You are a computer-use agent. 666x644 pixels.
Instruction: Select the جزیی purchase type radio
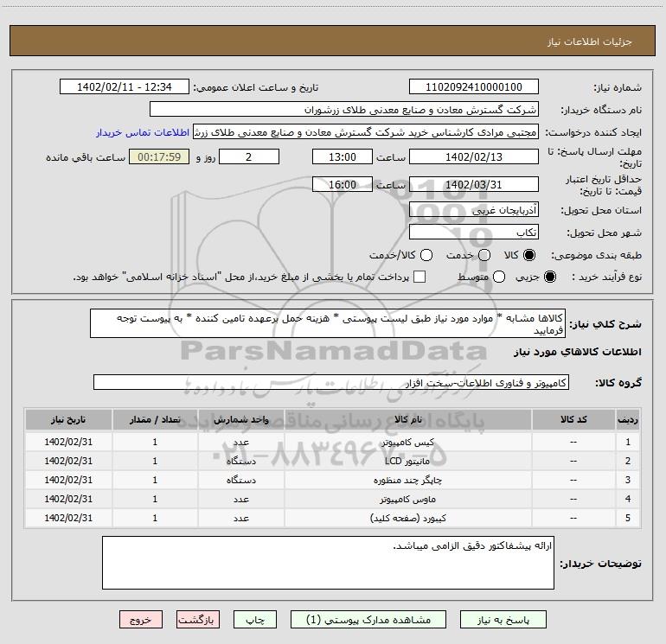point(550,277)
